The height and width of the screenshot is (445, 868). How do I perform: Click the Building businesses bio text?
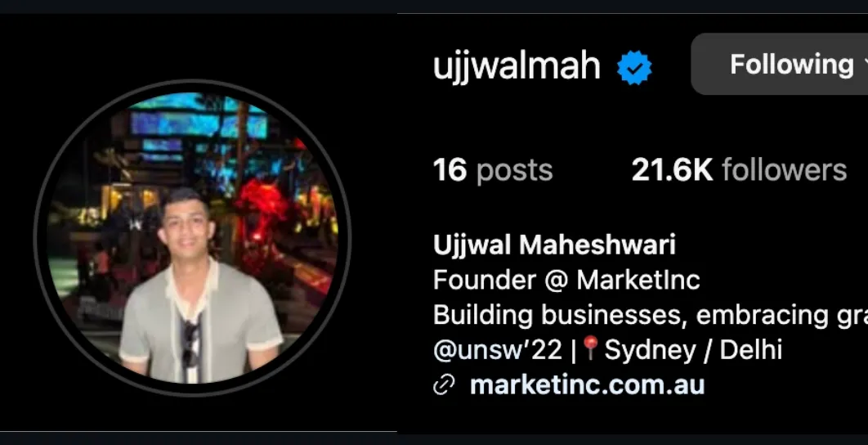(651, 315)
